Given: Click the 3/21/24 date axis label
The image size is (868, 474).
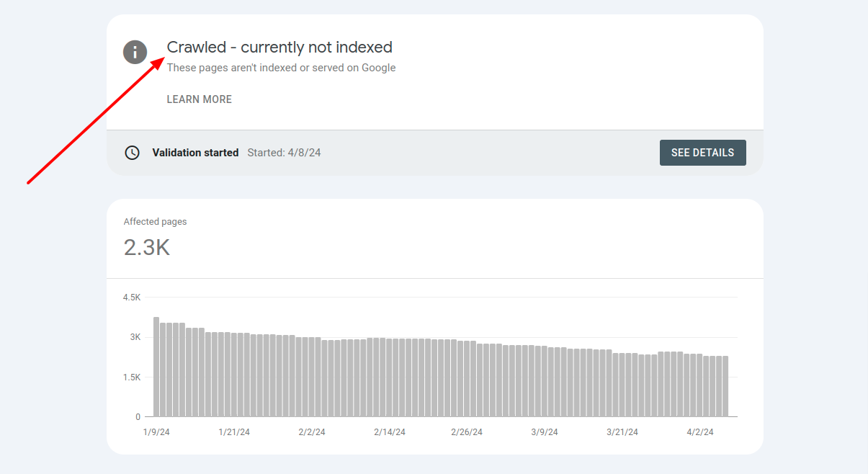Looking at the screenshot, I should pyautogui.click(x=622, y=432).
